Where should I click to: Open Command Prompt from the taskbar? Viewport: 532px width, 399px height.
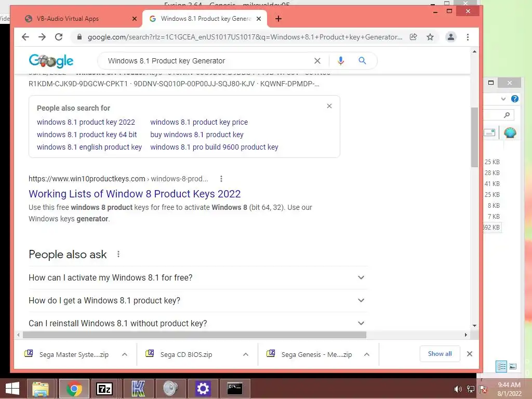tap(235, 389)
